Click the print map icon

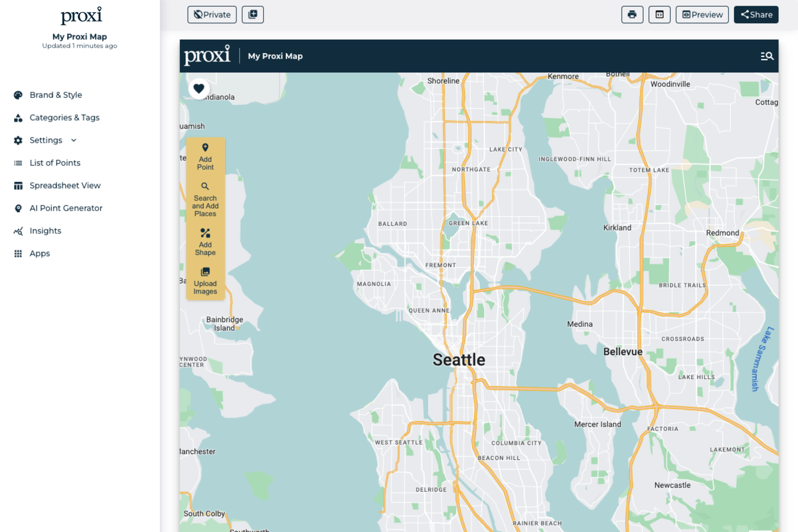632,14
